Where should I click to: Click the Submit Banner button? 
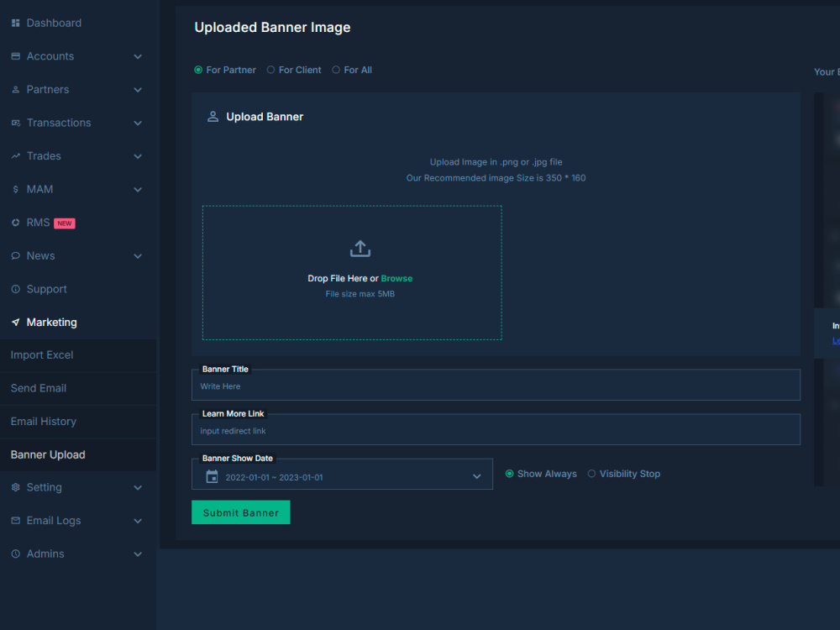tap(241, 512)
